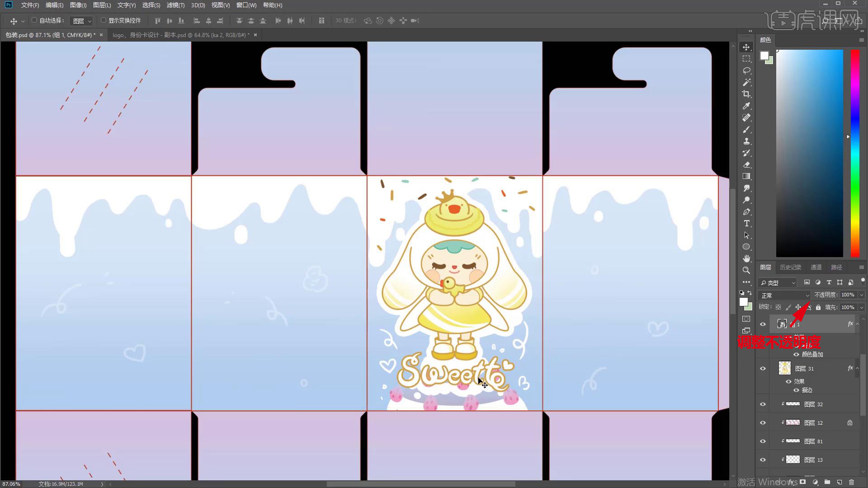The width and height of the screenshot is (868, 488).
Task: Select the Hand tool
Action: coord(746,258)
